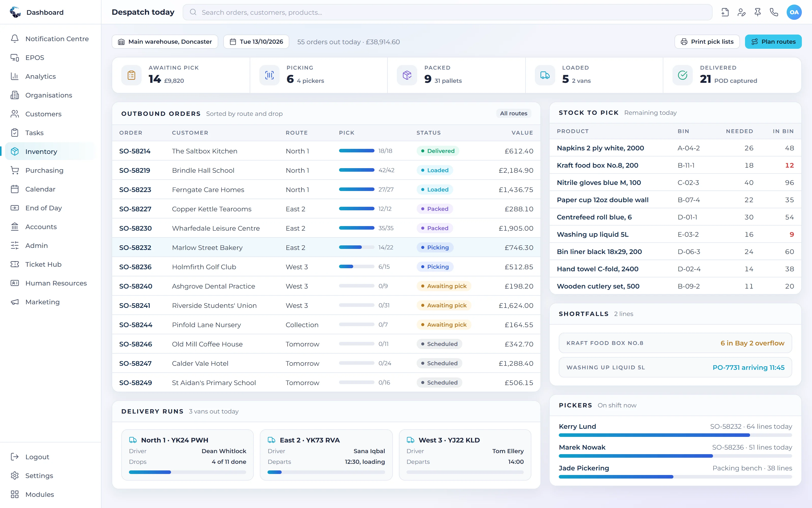Screen dimensions: 812x508
Task: Click the Delivered status for SO-58214
Action: pyautogui.click(x=437, y=151)
